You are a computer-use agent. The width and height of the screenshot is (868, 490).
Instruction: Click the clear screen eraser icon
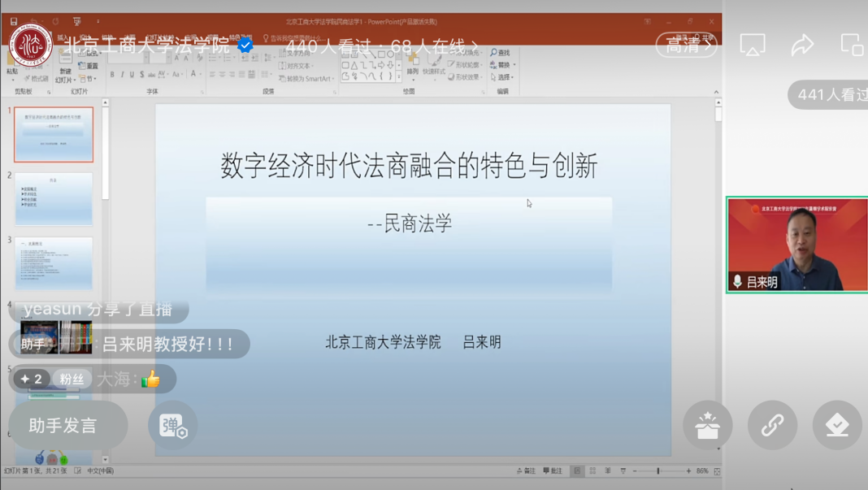pos(837,425)
